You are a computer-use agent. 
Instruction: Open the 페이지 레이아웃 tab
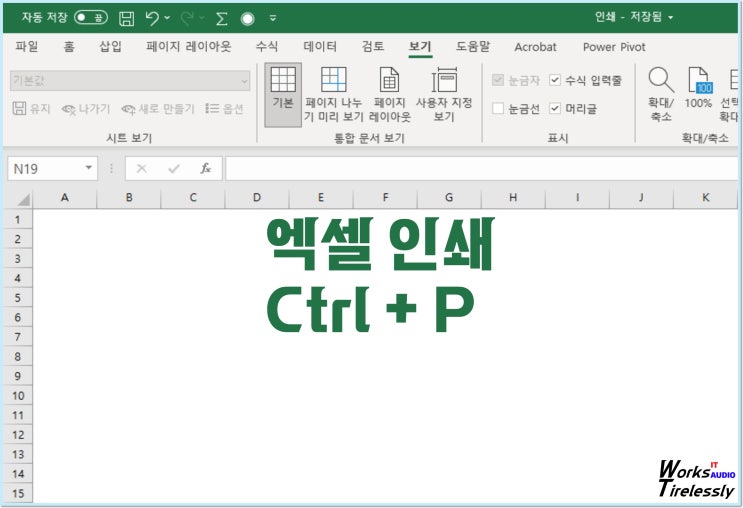(189, 46)
